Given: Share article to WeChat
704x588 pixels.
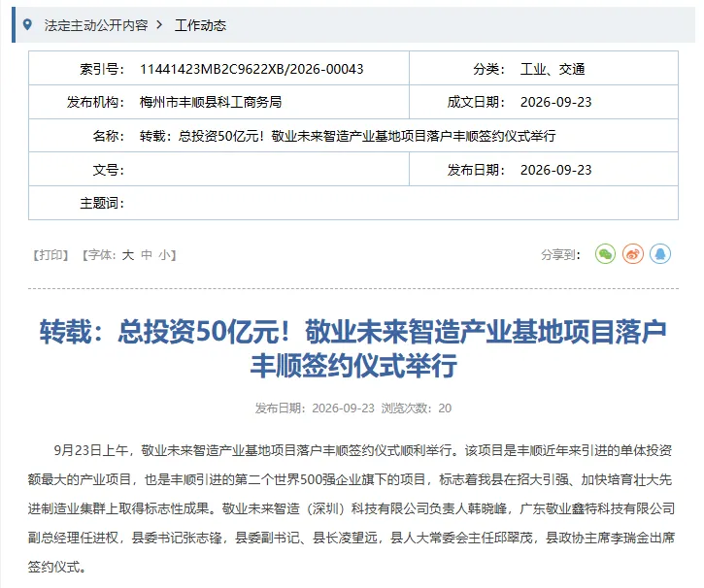Looking at the screenshot, I should tap(605, 254).
